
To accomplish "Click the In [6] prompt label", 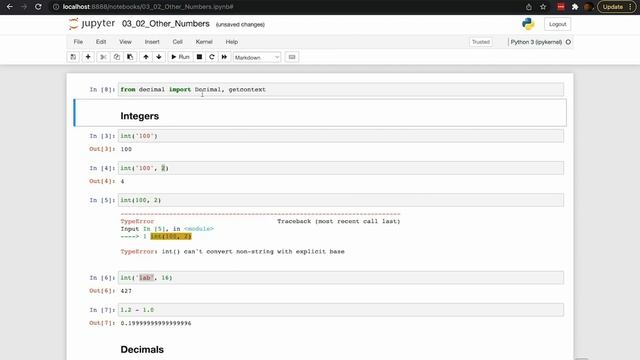I will coord(102,278).
